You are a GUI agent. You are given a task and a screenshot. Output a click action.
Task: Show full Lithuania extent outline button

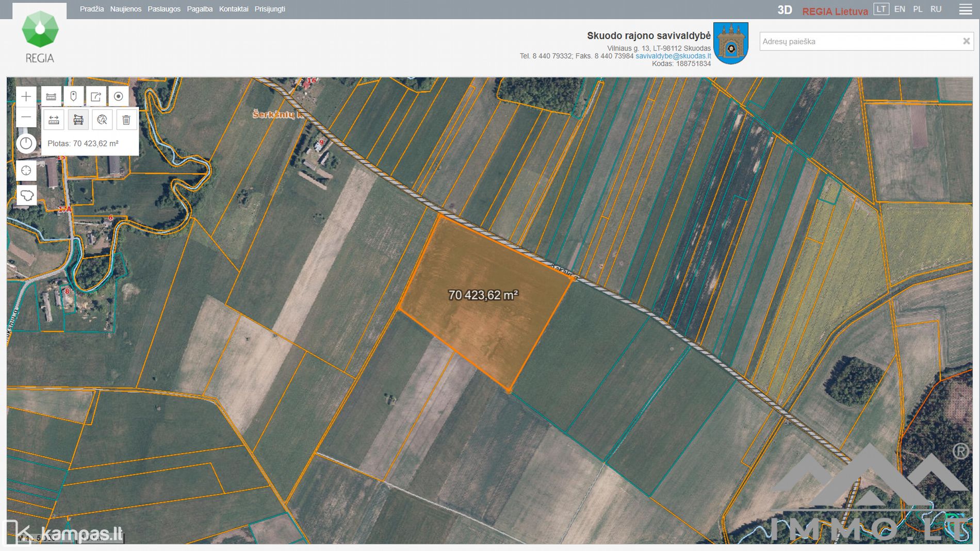(26, 195)
